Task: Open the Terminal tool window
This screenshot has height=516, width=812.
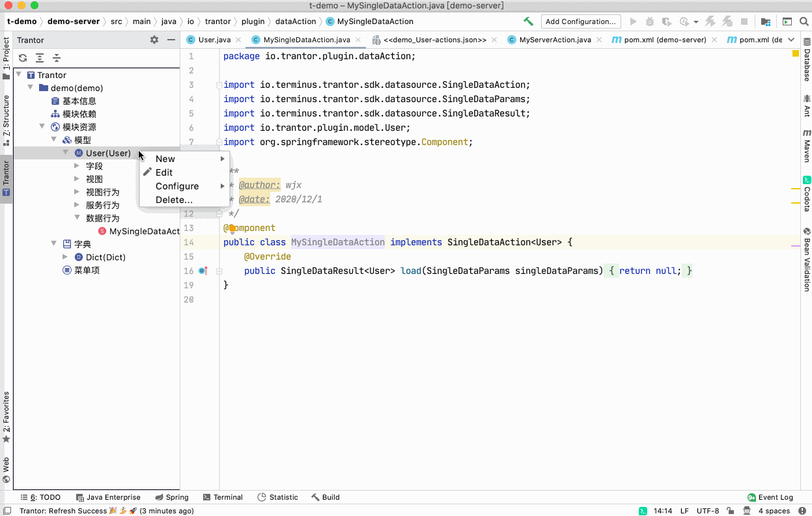Action: click(x=223, y=497)
